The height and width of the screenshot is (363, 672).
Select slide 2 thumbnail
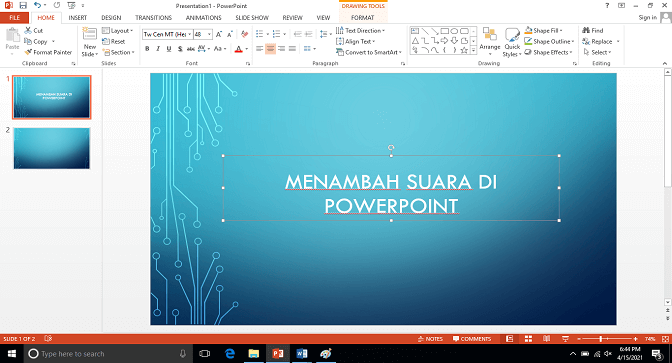(x=52, y=148)
